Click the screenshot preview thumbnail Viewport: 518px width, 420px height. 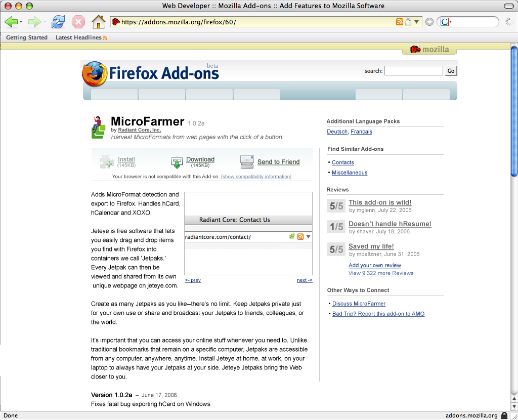248,233
